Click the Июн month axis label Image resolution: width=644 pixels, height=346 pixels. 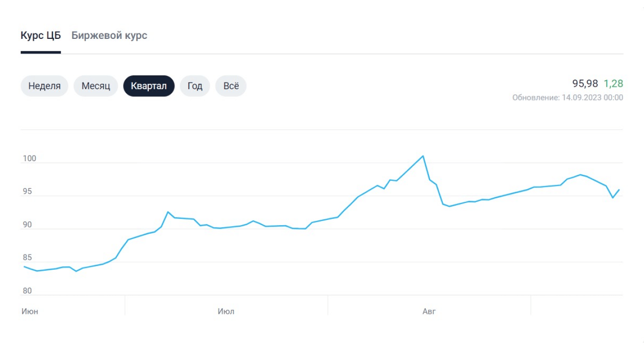click(30, 311)
